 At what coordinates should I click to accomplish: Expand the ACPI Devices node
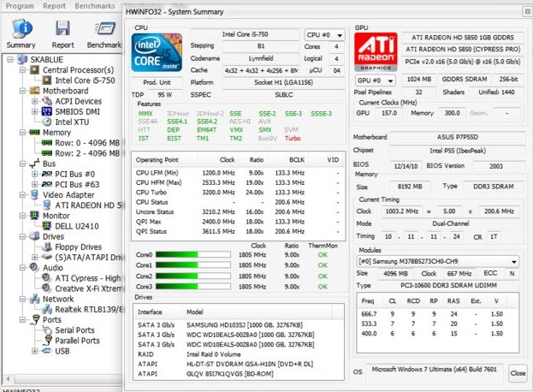coord(35,101)
